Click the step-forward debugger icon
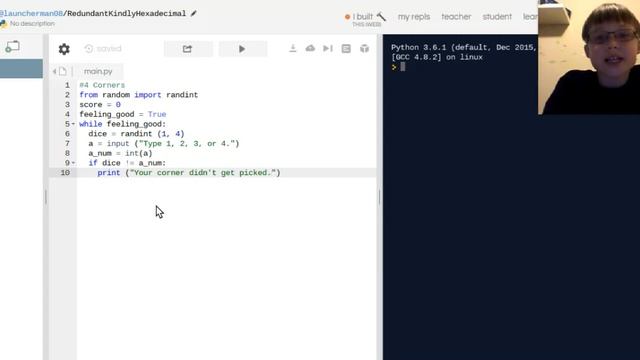The image size is (640, 360). [x=328, y=49]
